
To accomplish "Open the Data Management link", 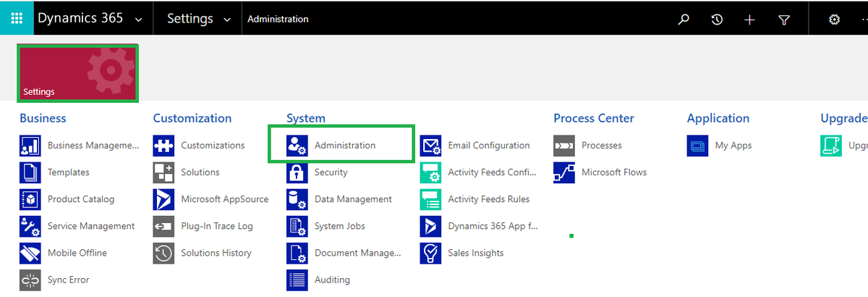I will (353, 199).
